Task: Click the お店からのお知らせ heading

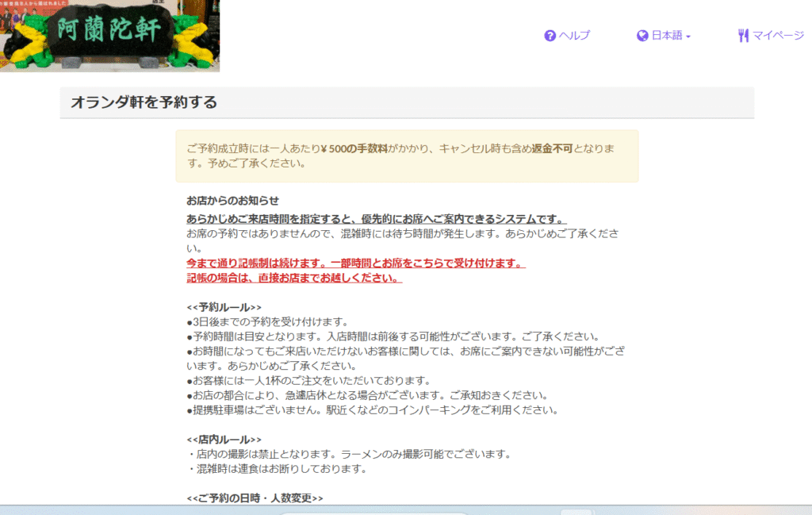Action: [x=232, y=201]
